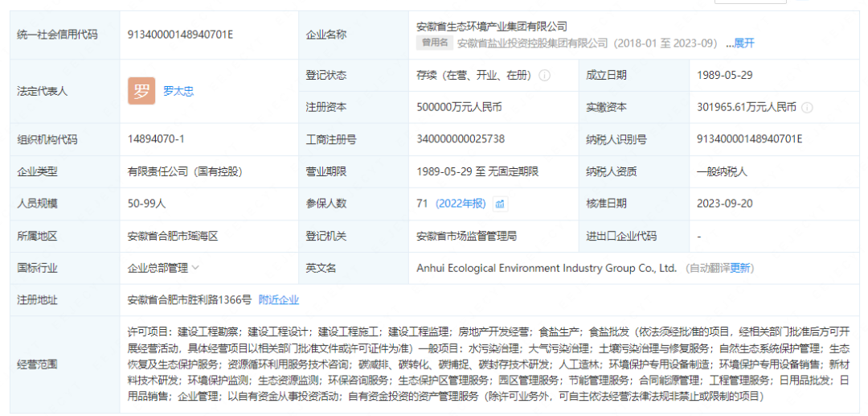Click 更新 to refresh auto translation

click(x=740, y=268)
